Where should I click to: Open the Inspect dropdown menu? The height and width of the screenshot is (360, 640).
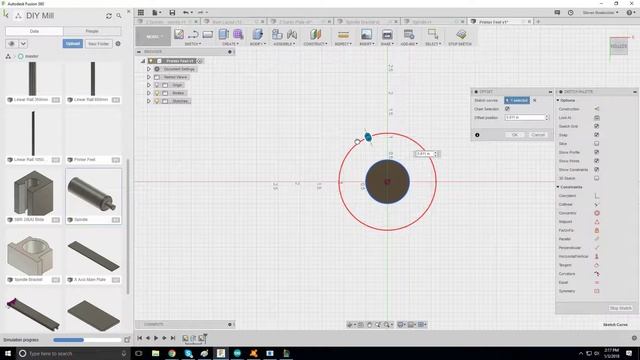[343, 44]
